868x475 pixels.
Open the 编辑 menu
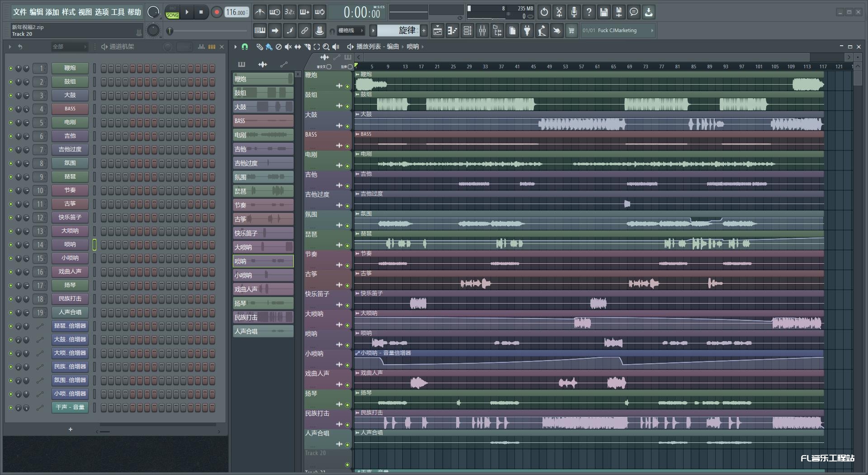click(36, 12)
